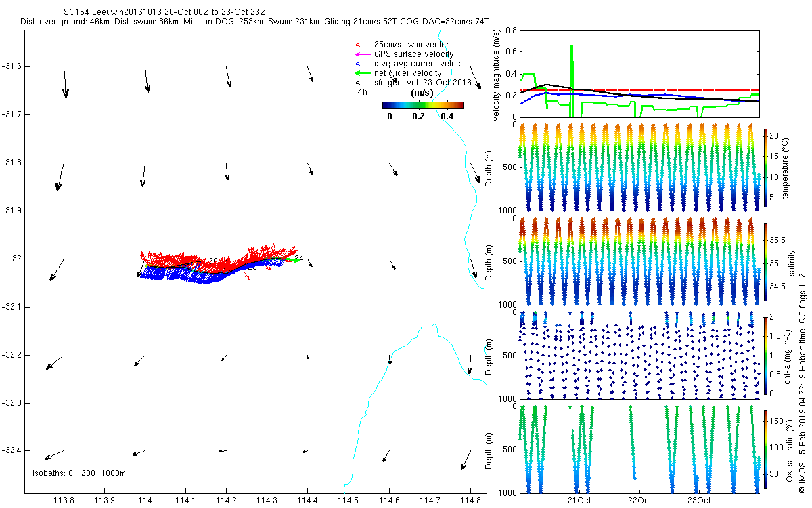Select the salinity colorbar
The height and width of the screenshot is (508, 812).
(x=765, y=263)
